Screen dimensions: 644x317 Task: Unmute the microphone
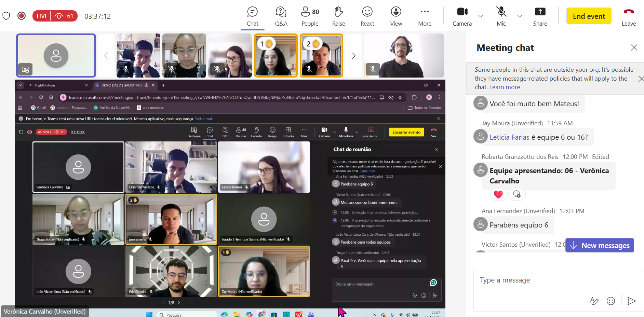tap(501, 16)
